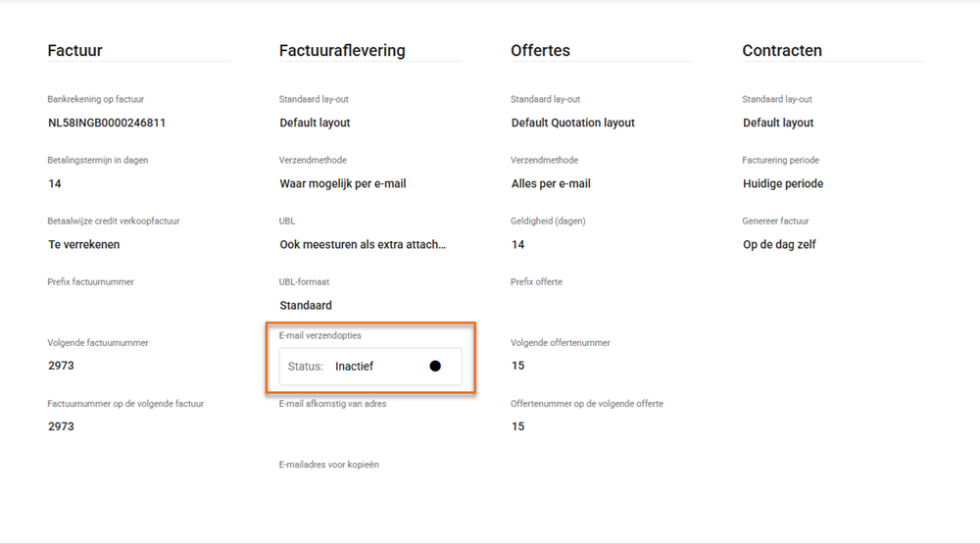Image resolution: width=980 pixels, height=544 pixels.
Task: Open Contracten 'Default layout' dropdown
Action: 778,124
